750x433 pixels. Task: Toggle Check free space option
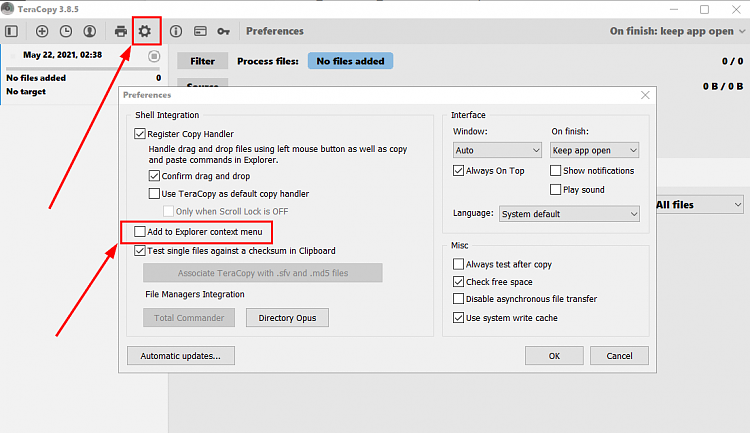458,281
